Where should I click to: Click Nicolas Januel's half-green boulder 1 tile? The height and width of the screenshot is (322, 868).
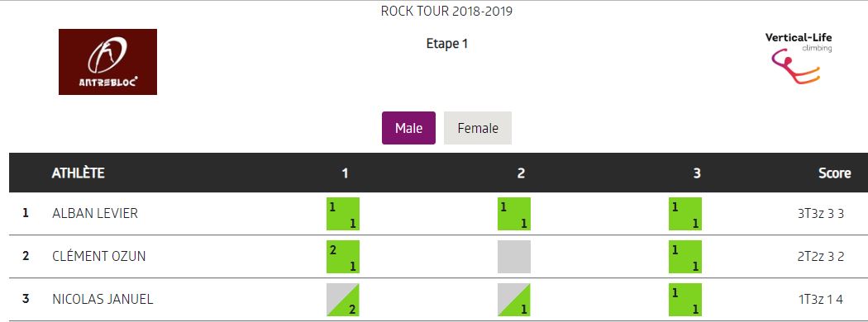point(343,300)
